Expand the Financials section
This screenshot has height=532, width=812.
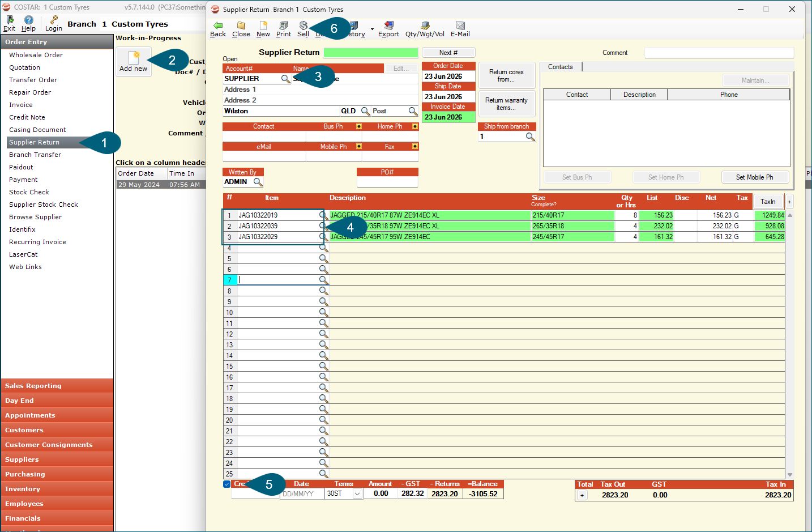[57, 518]
